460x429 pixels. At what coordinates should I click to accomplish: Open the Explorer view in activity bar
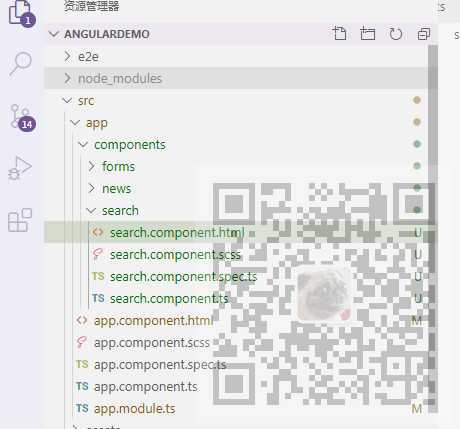(21, 13)
